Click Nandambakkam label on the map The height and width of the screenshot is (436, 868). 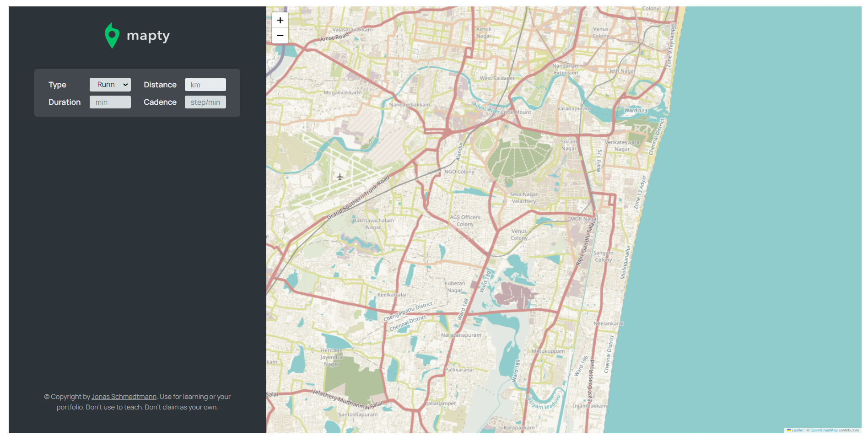410,105
